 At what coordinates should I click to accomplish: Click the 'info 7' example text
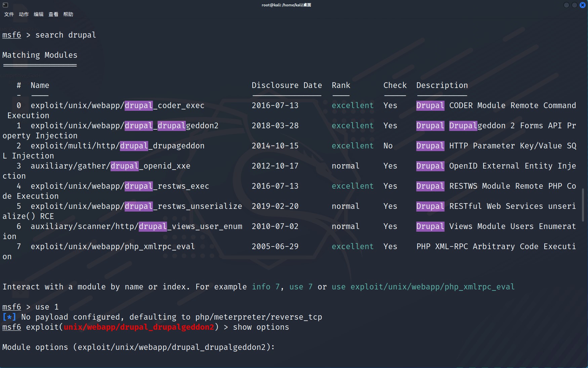(266, 287)
